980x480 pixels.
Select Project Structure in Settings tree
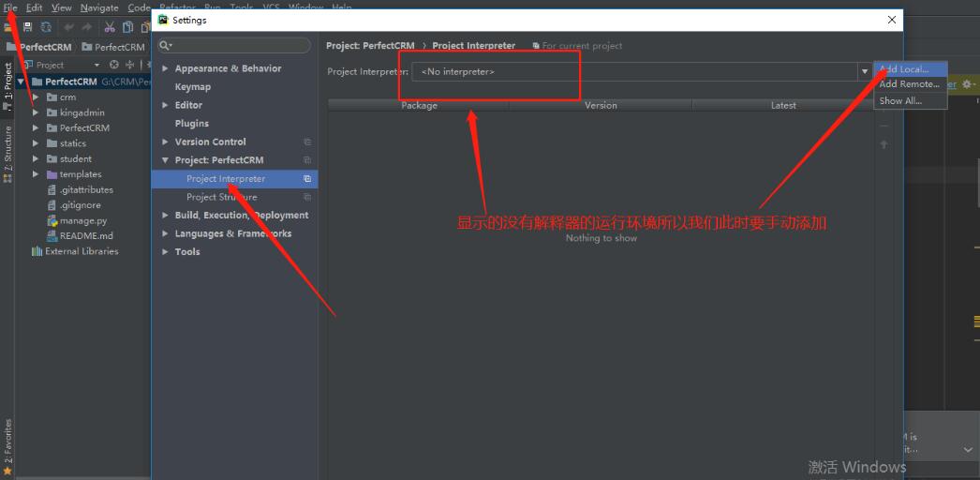coord(221,197)
